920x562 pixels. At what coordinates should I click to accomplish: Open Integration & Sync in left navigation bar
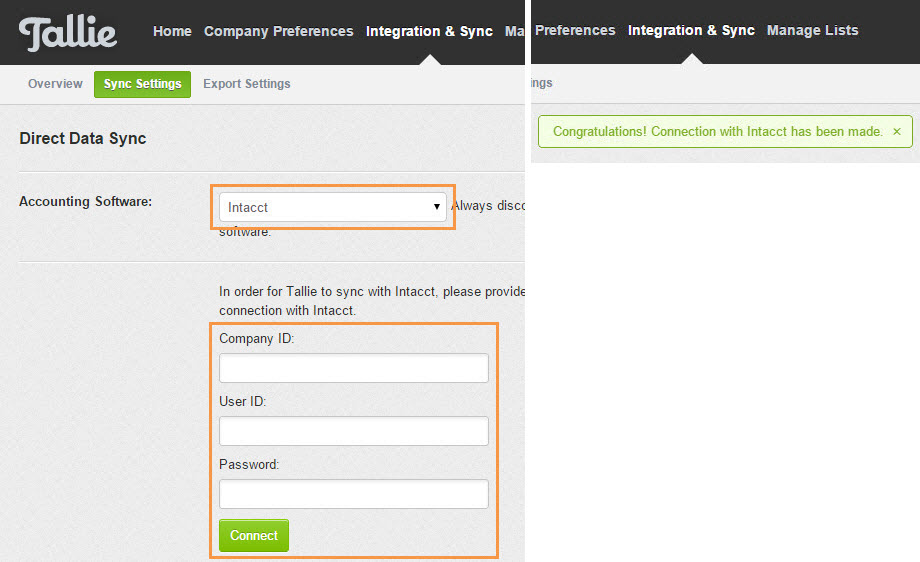tap(429, 31)
